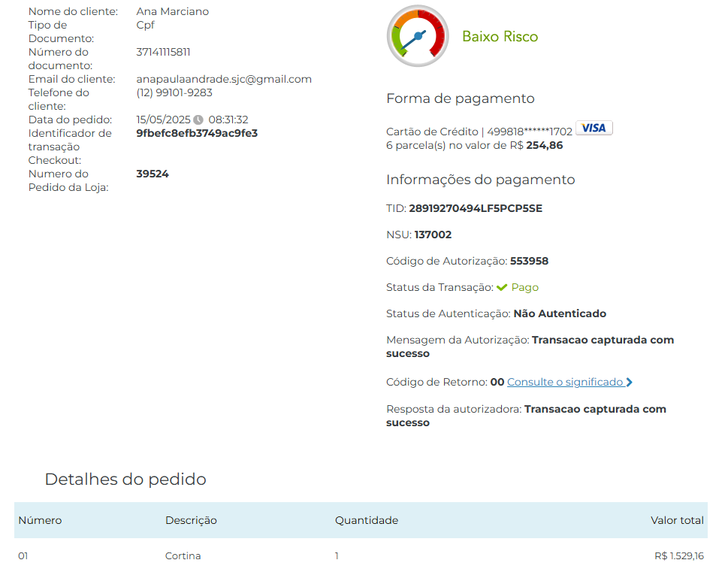Select transaction status Pago
728x566 pixels.
pos(524,288)
